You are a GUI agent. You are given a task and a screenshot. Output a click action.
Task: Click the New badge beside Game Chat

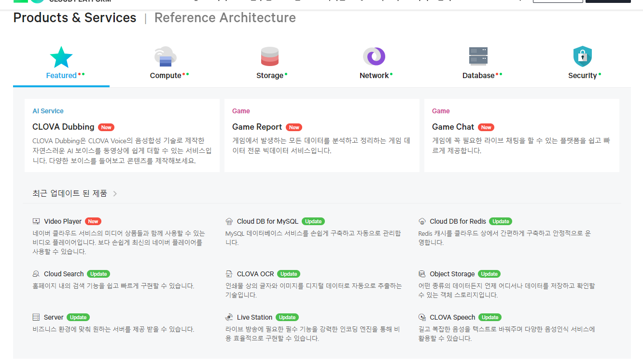coord(486,127)
